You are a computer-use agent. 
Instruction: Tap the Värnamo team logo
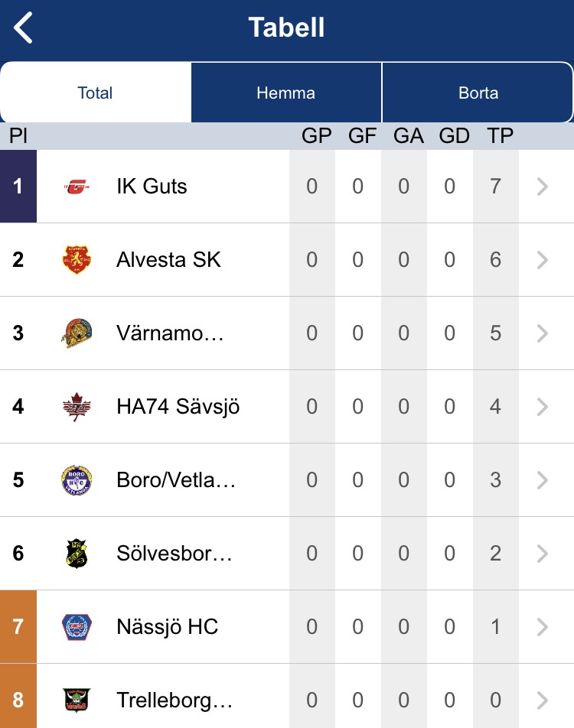(x=77, y=333)
